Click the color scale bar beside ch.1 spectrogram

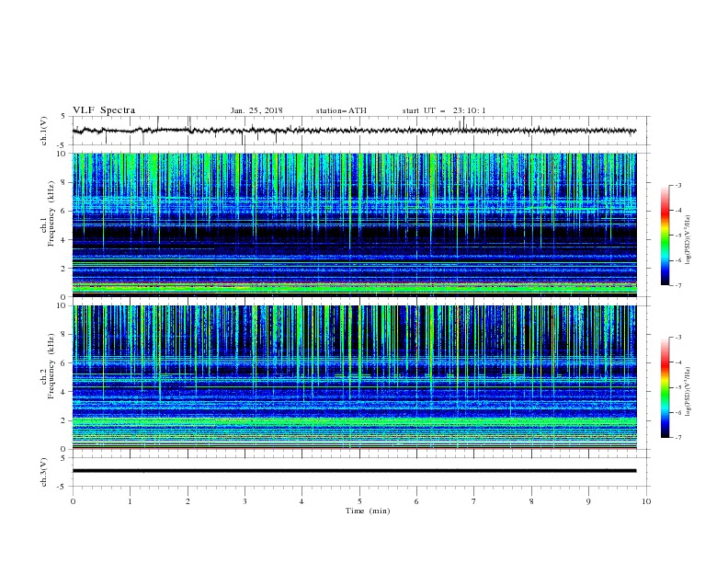(665, 236)
